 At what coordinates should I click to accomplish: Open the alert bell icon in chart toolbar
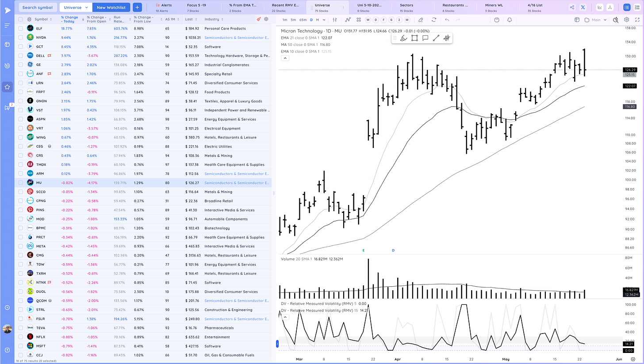pyautogui.click(x=510, y=19)
